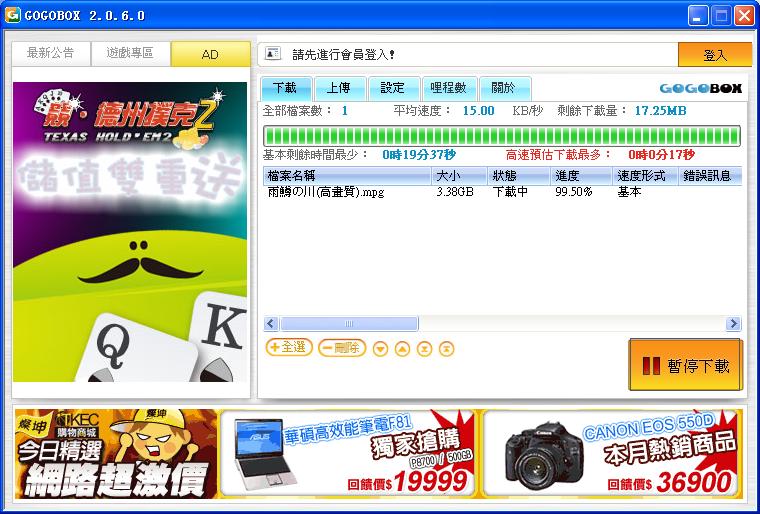Click the 全選 button

289,347
